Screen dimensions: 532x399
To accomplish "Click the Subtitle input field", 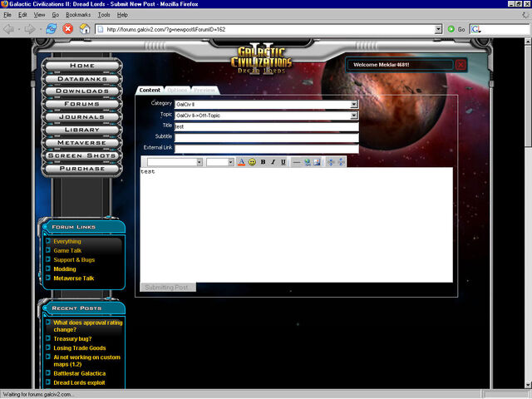I will pyautogui.click(x=266, y=138).
